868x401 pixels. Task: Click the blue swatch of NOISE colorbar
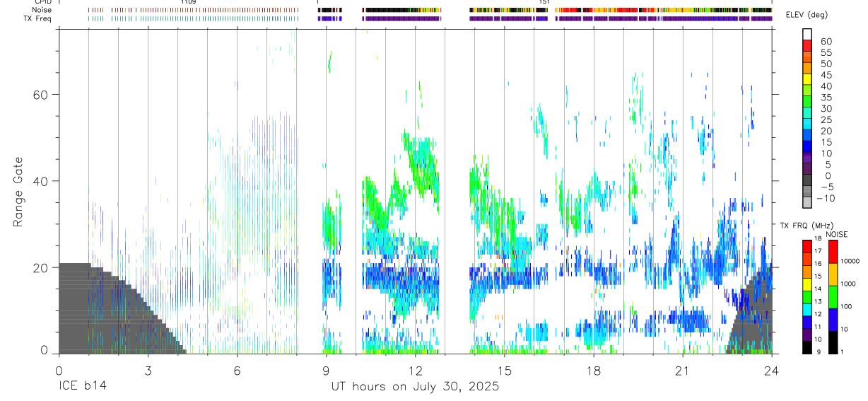coord(833,320)
